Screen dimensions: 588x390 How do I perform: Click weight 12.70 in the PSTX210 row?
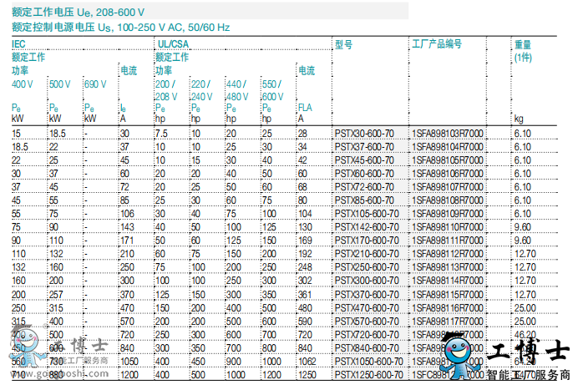[x=525, y=254]
